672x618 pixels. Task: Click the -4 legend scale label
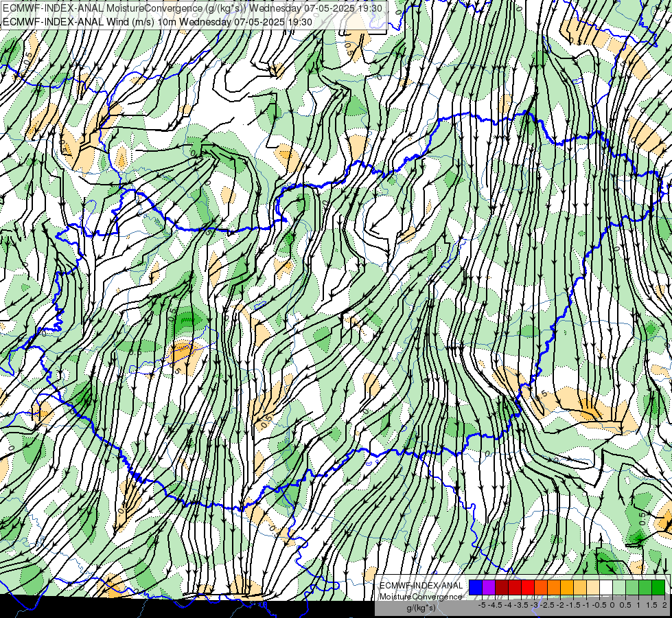click(x=508, y=605)
